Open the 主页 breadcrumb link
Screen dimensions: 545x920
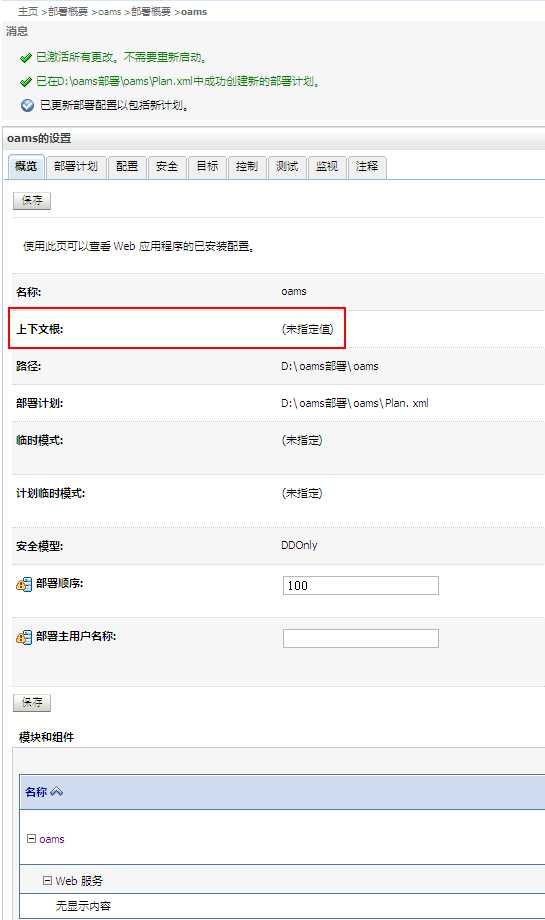coord(28,12)
